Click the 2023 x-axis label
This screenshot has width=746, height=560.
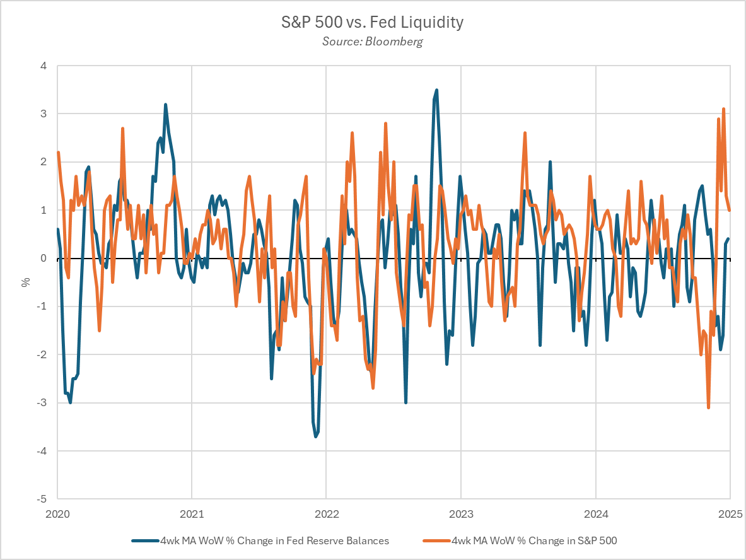(460, 513)
